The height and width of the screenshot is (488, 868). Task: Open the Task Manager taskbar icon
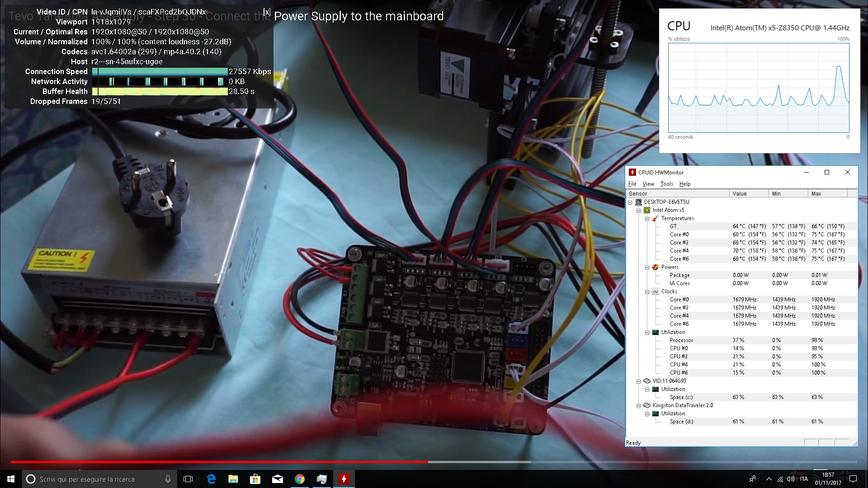click(322, 479)
